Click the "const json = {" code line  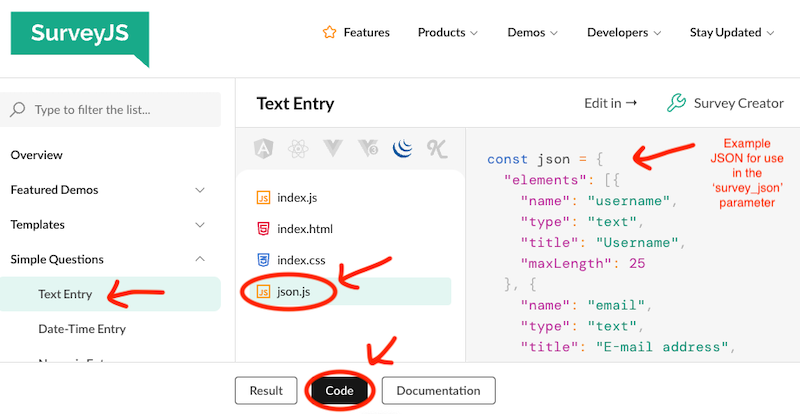[545, 159]
